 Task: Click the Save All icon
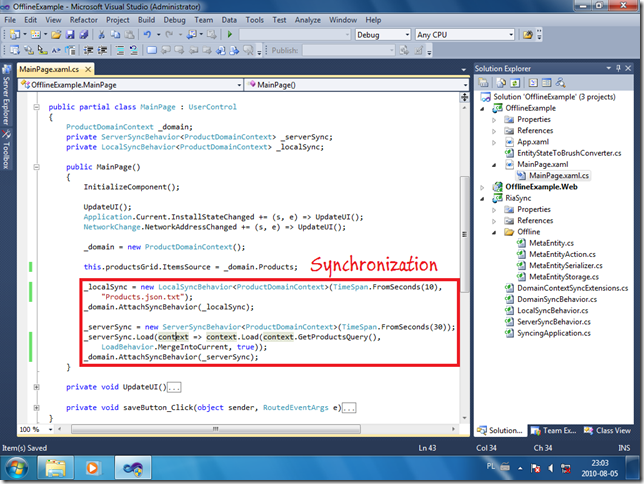click(84, 35)
